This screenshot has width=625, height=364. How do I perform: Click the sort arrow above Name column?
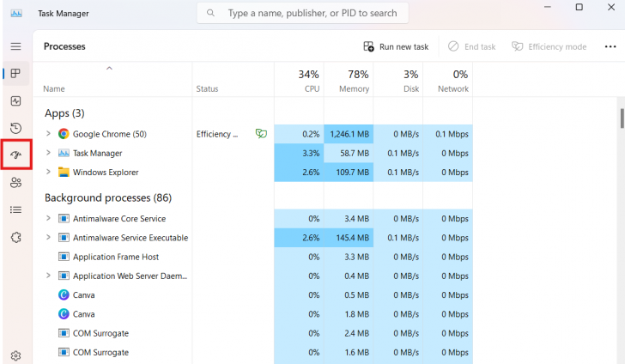pyautogui.click(x=109, y=69)
